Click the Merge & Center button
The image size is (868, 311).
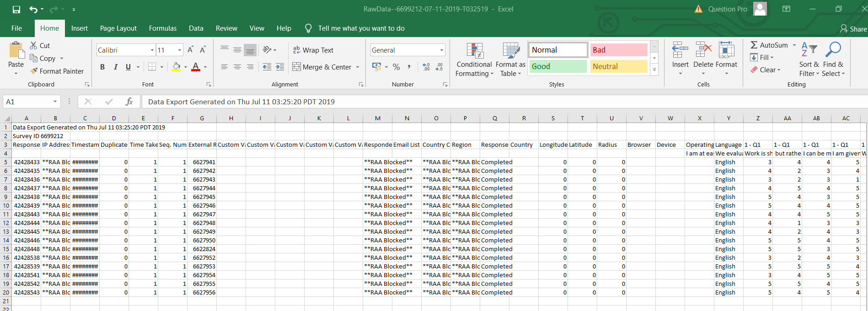322,67
